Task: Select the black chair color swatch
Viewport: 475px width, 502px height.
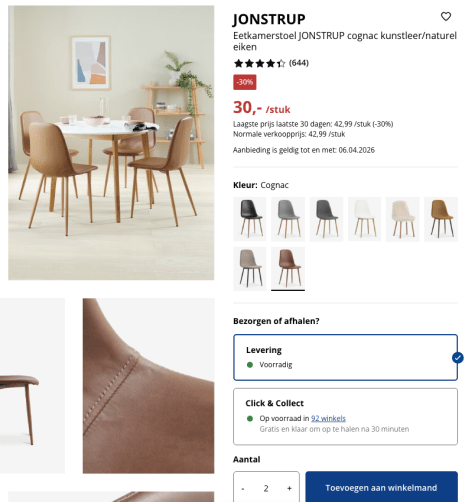Action: point(250,219)
